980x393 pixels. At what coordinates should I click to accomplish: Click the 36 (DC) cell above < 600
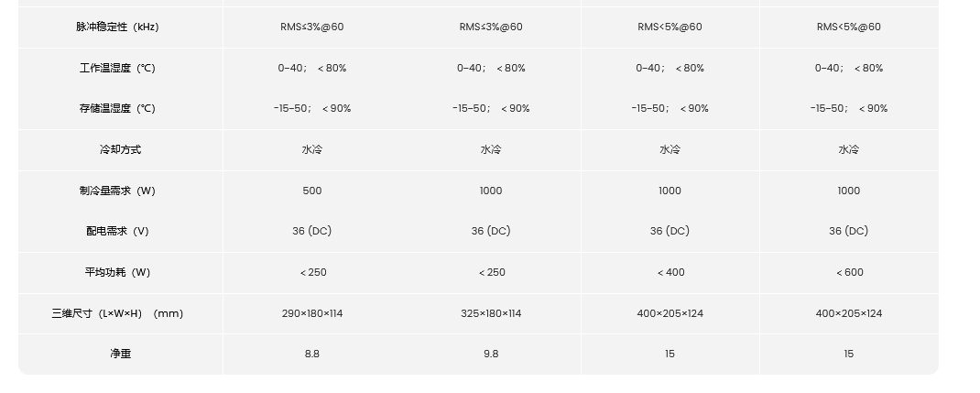point(849,231)
